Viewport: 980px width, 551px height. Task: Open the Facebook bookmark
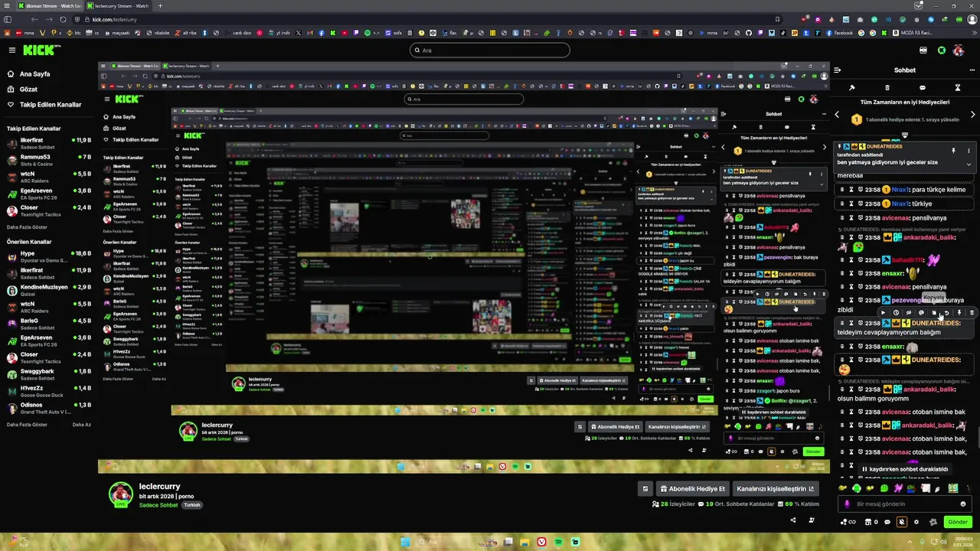point(840,33)
